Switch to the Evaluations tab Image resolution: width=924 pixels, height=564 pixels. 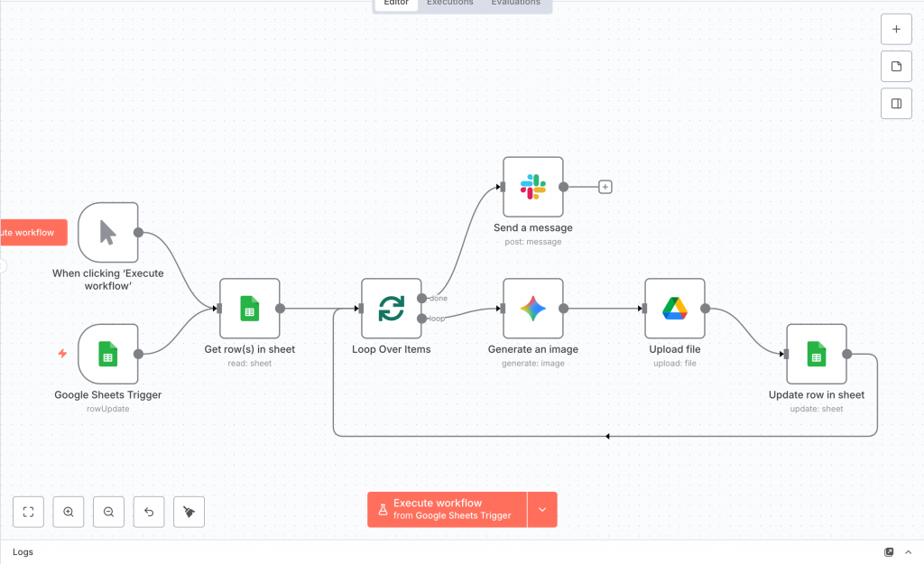(x=515, y=3)
